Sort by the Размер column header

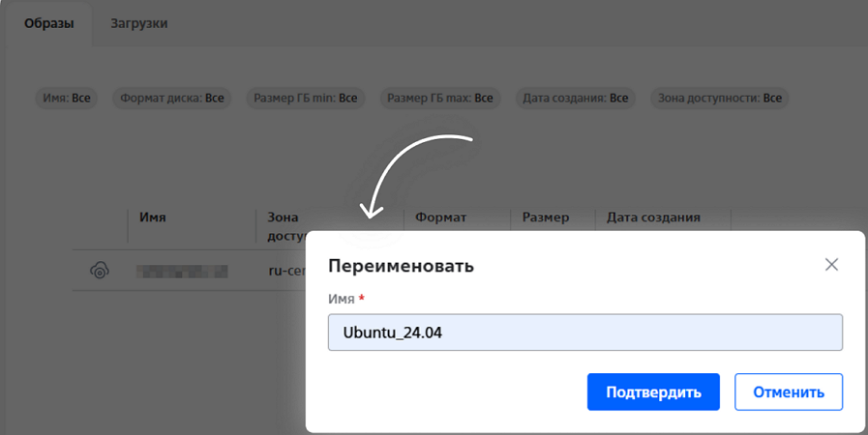click(546, 217)
